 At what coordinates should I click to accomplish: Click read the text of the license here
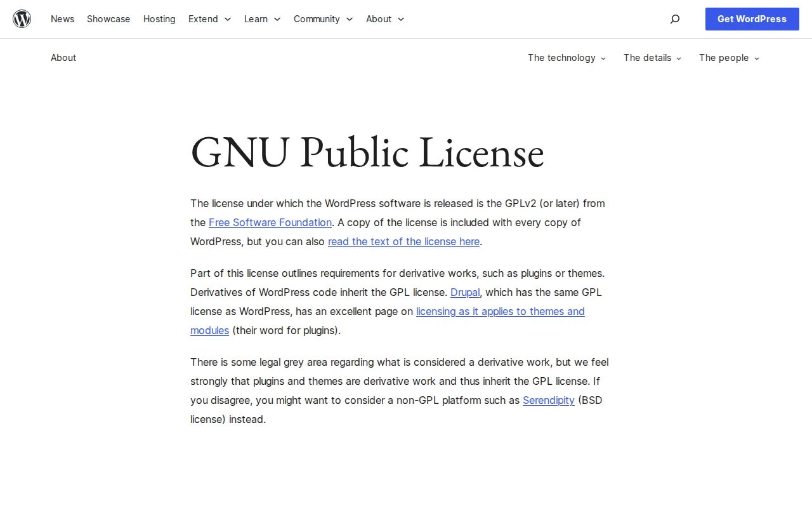(403, 241)
